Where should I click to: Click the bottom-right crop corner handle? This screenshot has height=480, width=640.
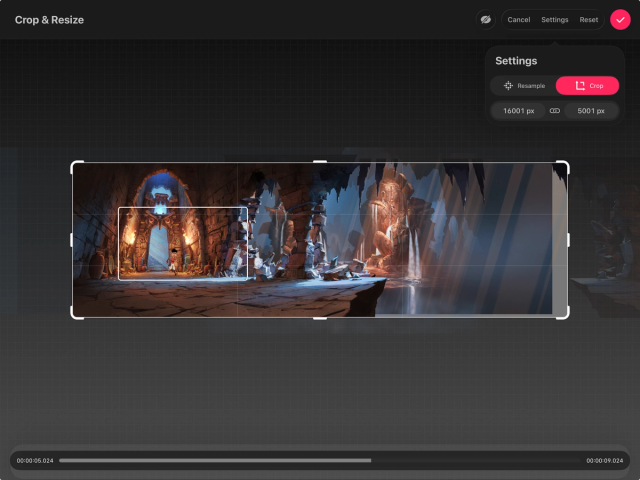563,313
